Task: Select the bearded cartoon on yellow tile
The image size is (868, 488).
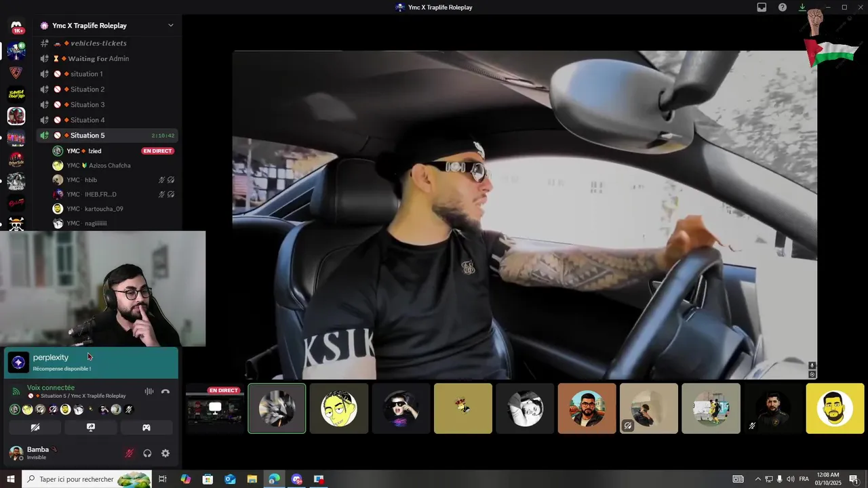Action: (x=835, y=409)
